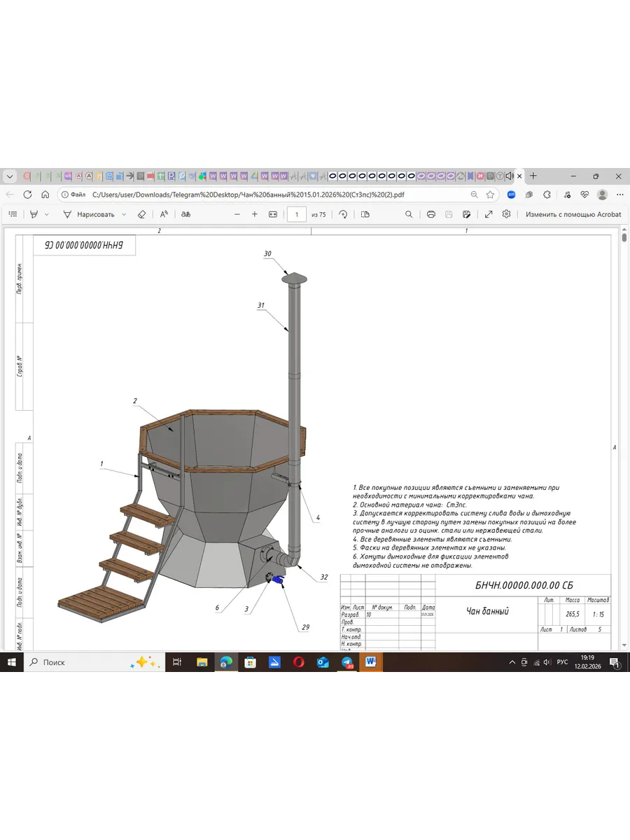Screen dimensions: 630x840
Task: Add this page to favorites star
Action: 491,195
